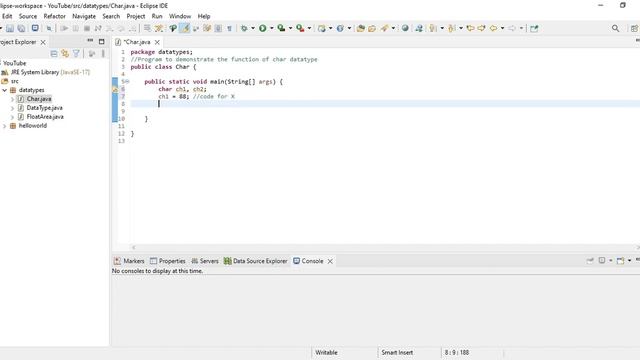The height and width of the screenshot is (360, 640).
Task: Click the Open Perspective icon
Action: pos(634,28)
